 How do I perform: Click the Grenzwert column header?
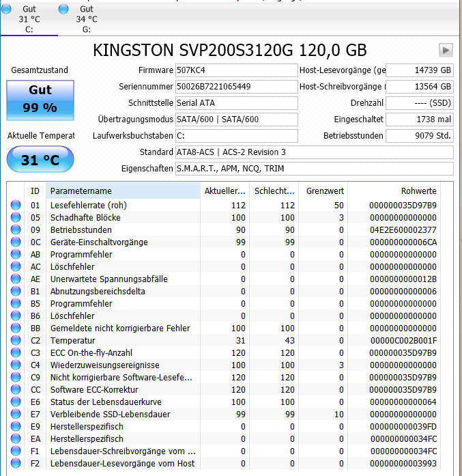coord(323,191)
